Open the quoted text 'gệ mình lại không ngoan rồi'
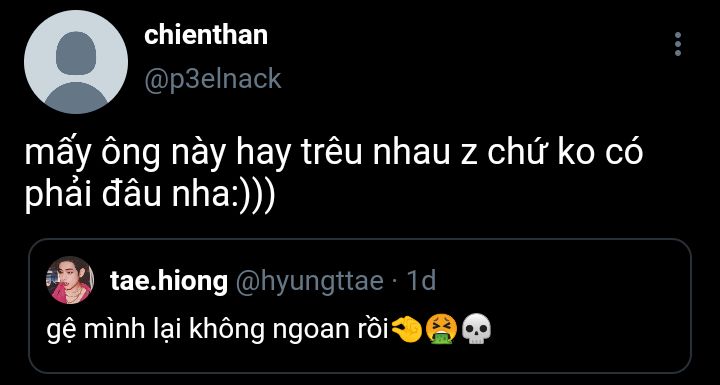This screenshot has height=385, width=720. (218, 331)
